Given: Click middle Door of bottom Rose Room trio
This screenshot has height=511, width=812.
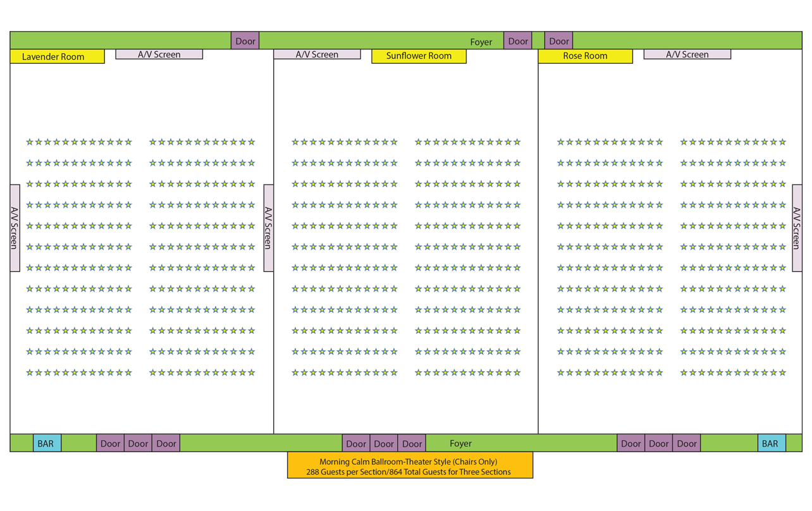Looking at the screenshot, I should tap(658, 443).
